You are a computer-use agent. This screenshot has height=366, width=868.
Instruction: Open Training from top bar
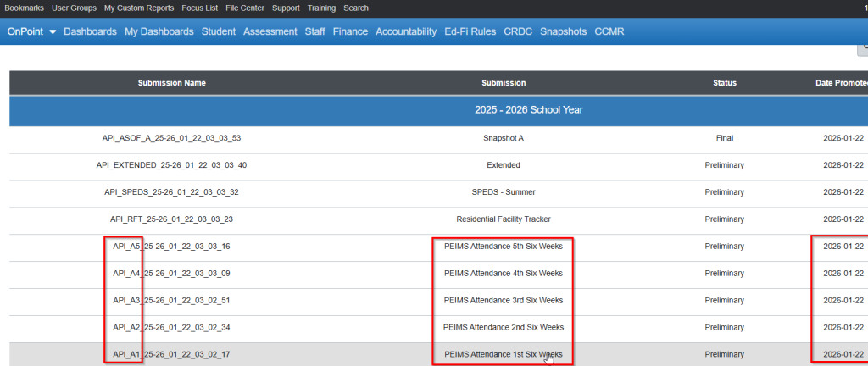[321, 8]
